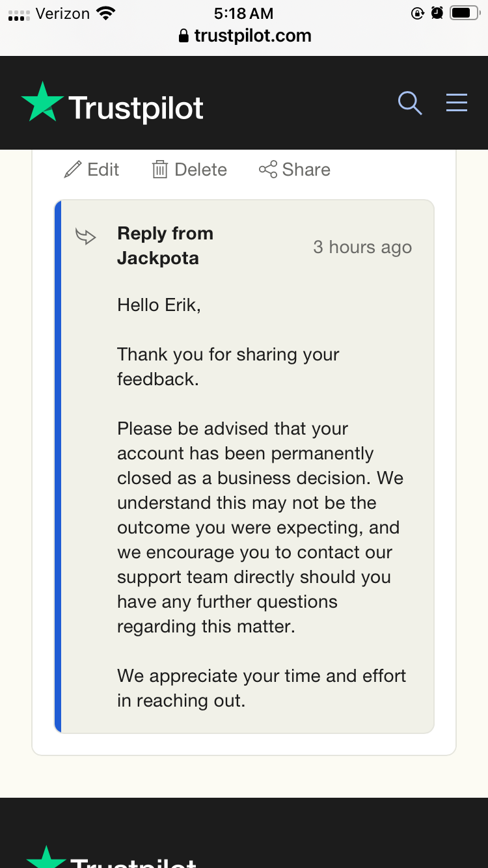Screen dimensions: 488x868
Task: Click the trash can Delete icon
Action: click(160, 169)
